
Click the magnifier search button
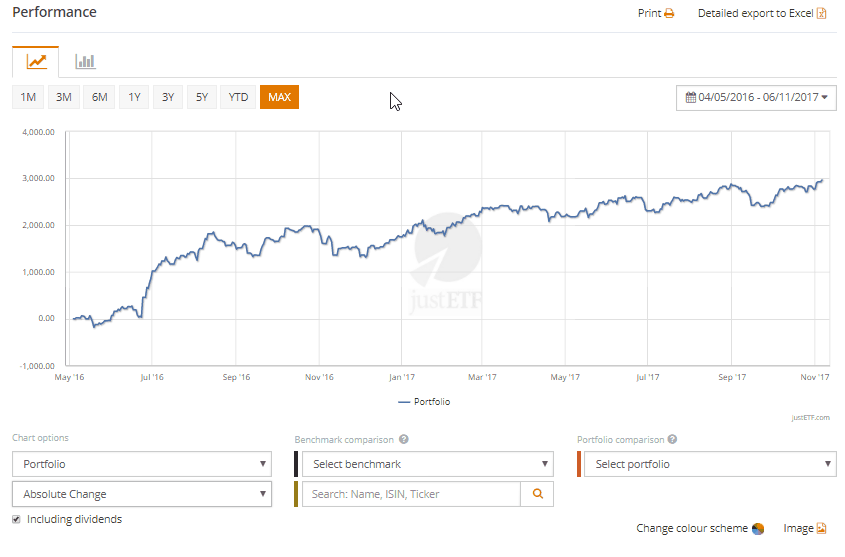(537, 494)
